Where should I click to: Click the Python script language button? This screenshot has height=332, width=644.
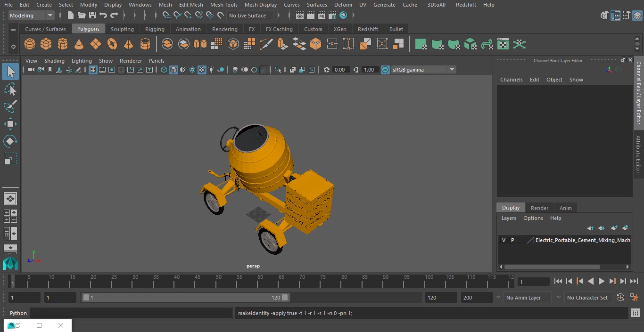tap(18, 313)
